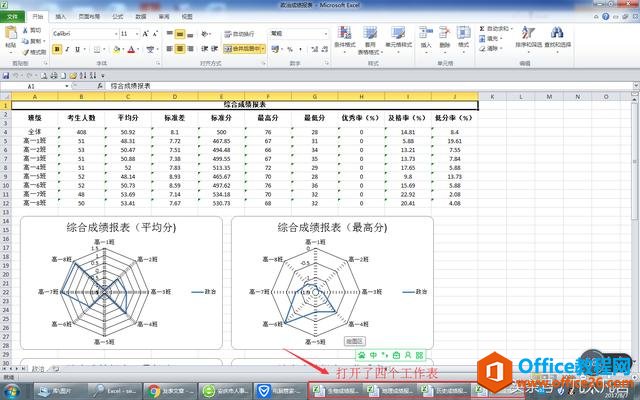Click the Decrease Indent icon
640x400 pixels.
coord(204,49)
